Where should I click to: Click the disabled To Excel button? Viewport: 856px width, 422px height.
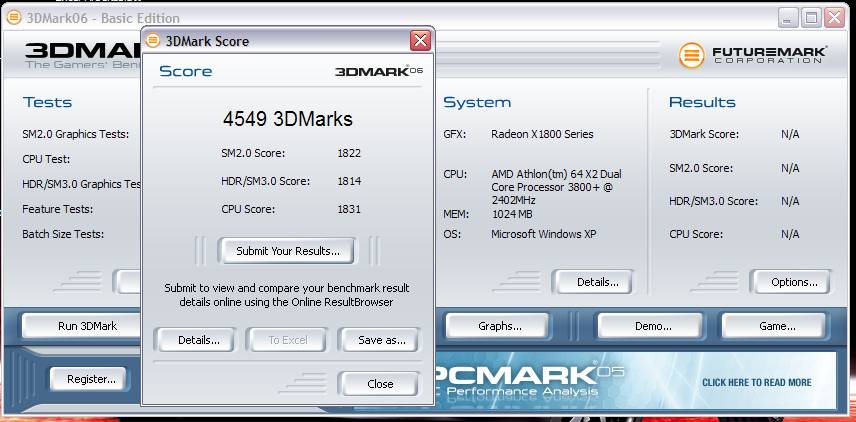point(288,340)
